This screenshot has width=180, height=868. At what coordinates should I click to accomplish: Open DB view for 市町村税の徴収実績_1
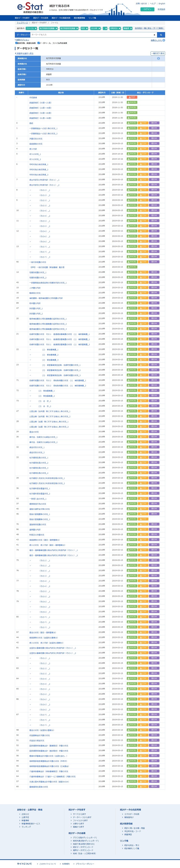point(154,164)
